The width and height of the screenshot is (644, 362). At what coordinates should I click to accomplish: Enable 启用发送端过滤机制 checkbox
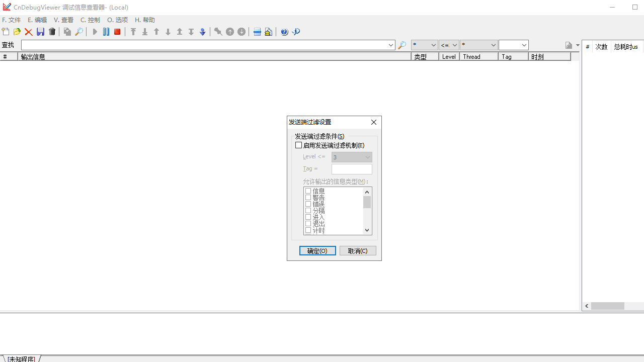click(x=299, y=145)
